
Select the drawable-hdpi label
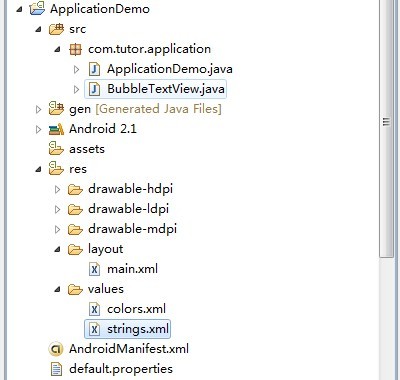[130, 189]
